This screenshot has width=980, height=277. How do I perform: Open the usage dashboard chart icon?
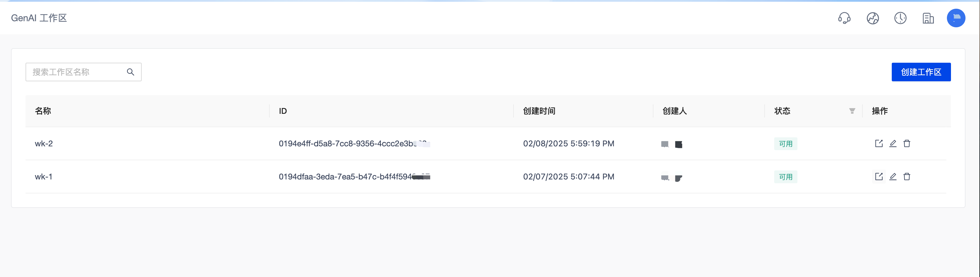click(x=872, y=18)
